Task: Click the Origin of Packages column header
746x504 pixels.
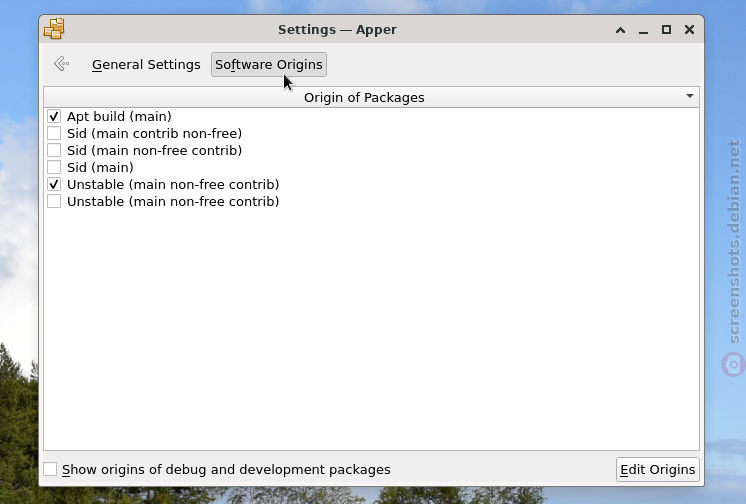Action: (371, 97)
